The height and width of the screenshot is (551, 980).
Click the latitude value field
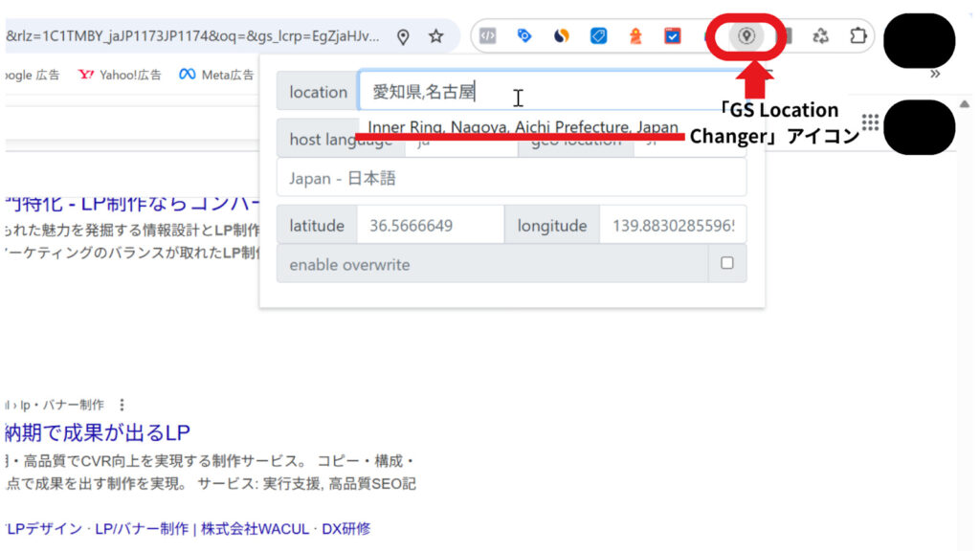click(x=430, y=226)
